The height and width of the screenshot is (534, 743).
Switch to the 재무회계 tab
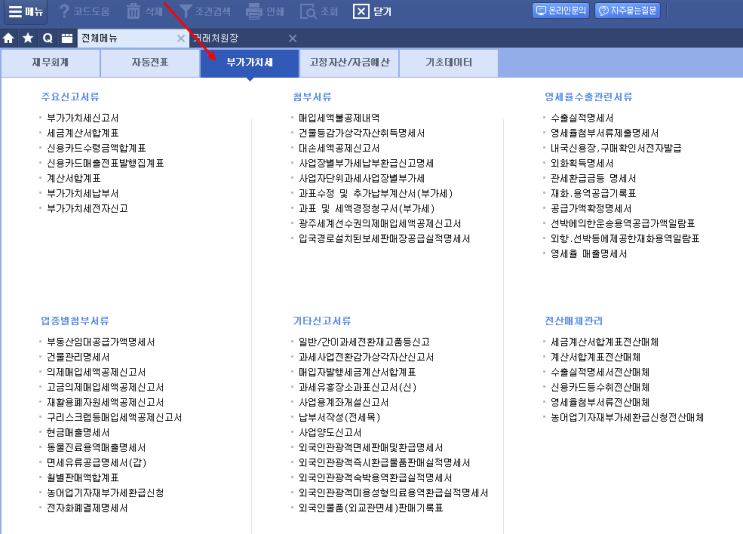click(x=50, y=63)
